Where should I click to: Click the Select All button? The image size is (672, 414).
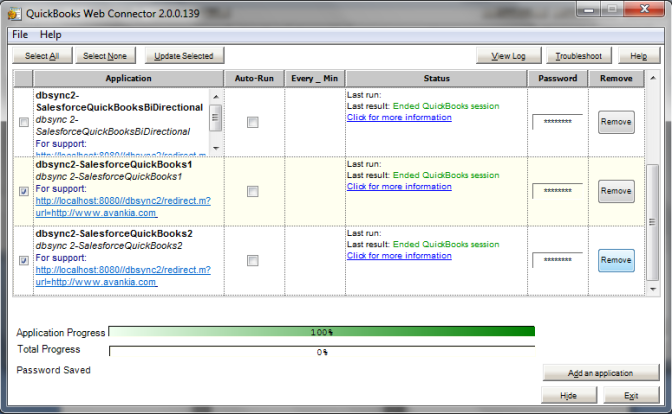42,56
